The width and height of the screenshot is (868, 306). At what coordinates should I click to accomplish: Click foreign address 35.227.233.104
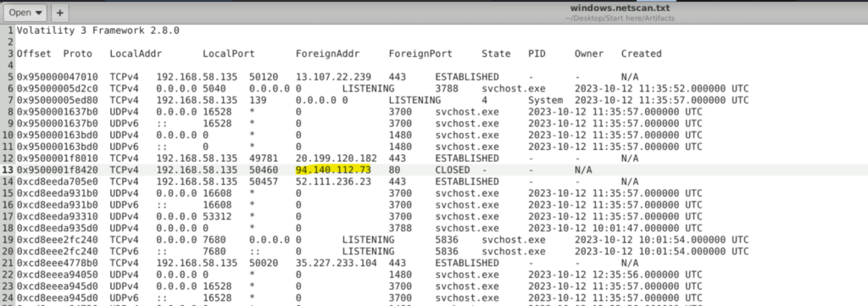336,263
